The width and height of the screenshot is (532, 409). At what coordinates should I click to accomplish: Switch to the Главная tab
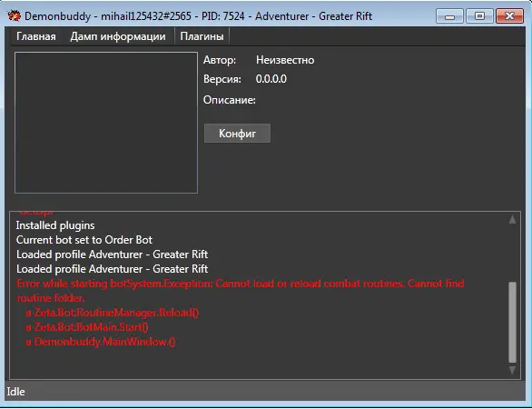(36, 36)
